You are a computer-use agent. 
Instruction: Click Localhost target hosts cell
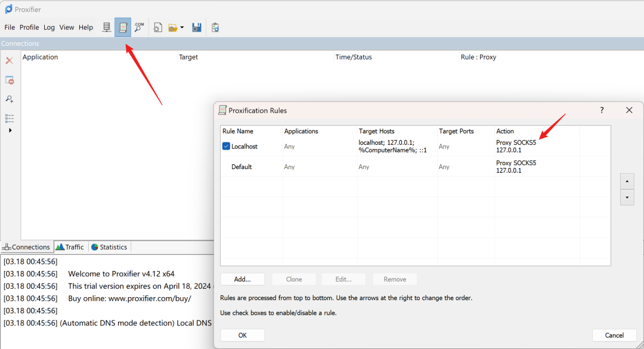pyautogui.click(x=392, y=147)
